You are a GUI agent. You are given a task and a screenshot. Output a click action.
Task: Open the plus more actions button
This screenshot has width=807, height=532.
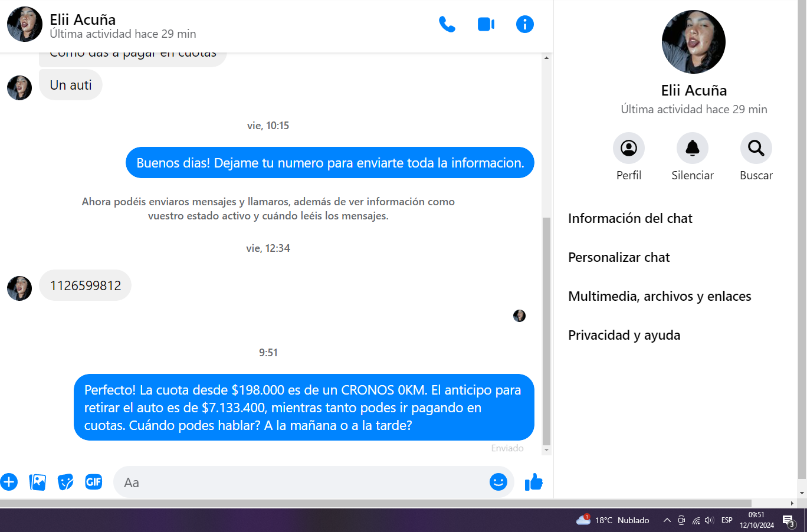9,482
